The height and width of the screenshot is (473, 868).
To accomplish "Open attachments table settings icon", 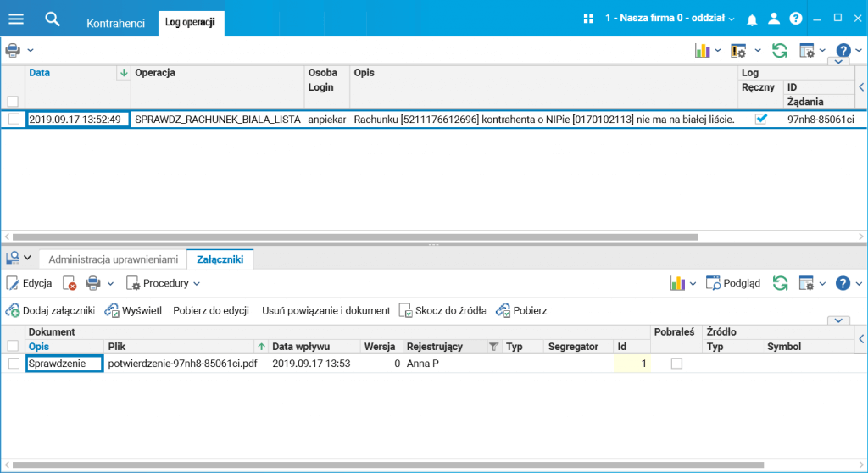I will click(x=807, y=284).
